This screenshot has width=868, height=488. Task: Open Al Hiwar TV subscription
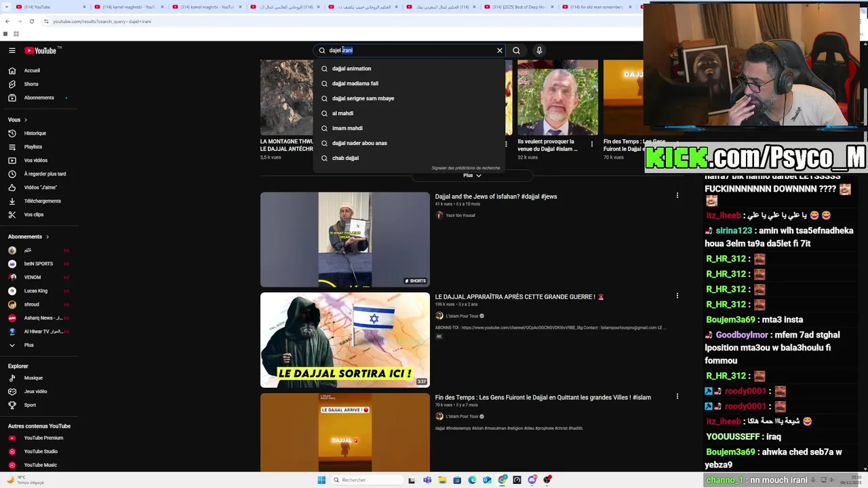(x=38, y=331)
